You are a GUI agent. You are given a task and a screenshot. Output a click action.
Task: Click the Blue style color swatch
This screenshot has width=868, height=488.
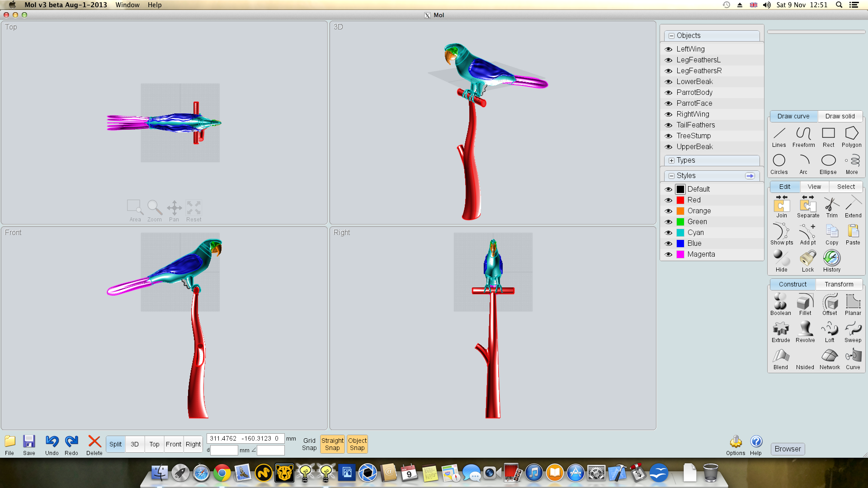click(x=680, y=244)
